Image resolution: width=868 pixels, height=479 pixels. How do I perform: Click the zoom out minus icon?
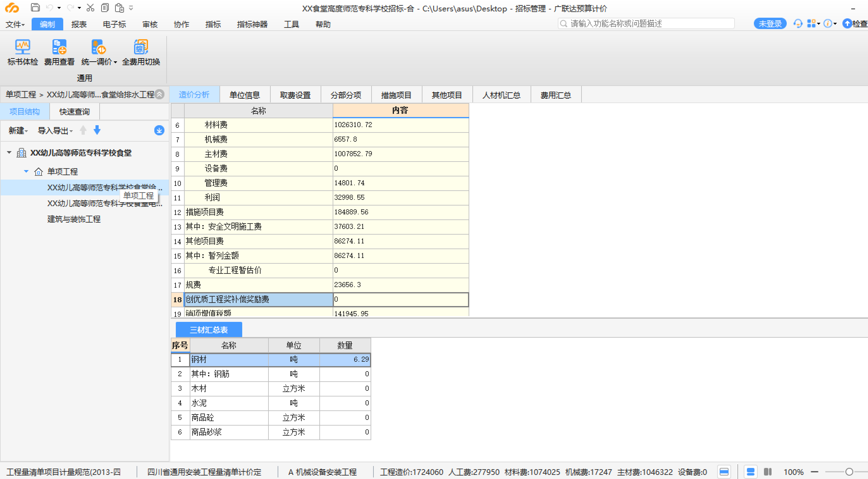pos(815,472)
